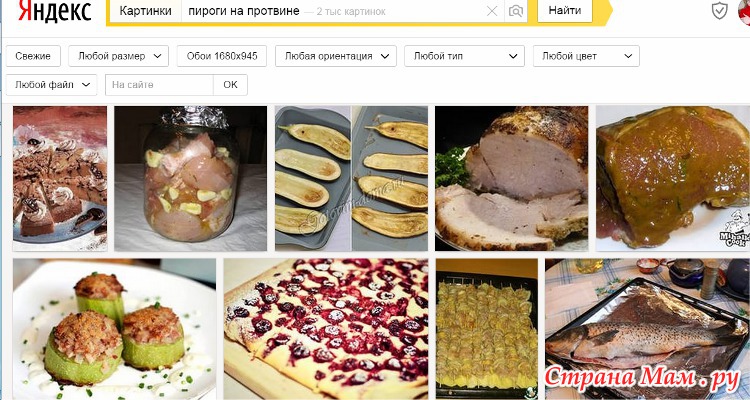Click the search box with пироги на противне
This screenshot has height=400, width=750.
(332, 11)
